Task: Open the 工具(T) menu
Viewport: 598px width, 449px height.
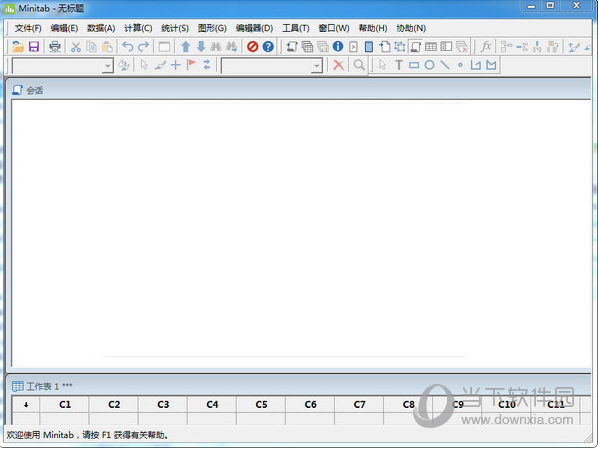Action: 296,28
